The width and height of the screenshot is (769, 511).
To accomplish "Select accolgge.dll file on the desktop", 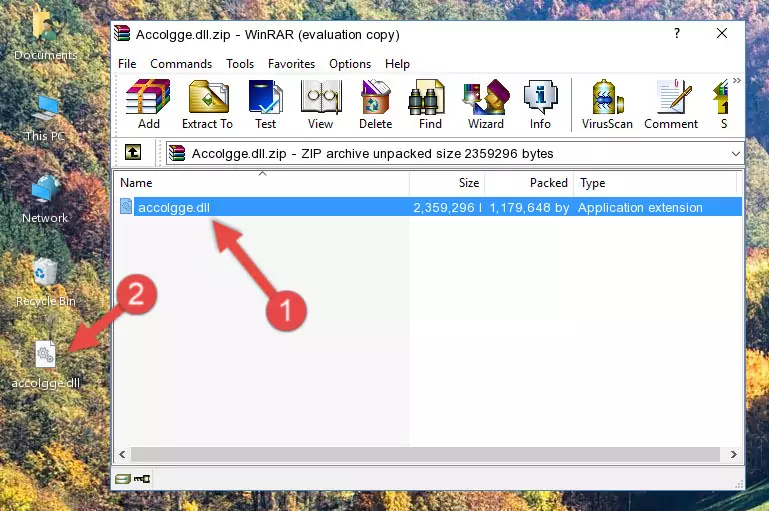I will click(45, 365).
